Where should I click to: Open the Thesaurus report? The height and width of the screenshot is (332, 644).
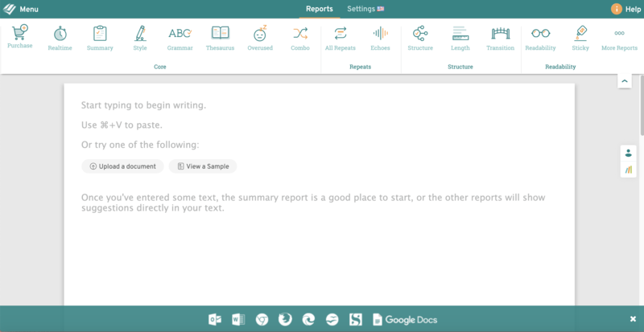pyautogui.click(x=220, y=37)
